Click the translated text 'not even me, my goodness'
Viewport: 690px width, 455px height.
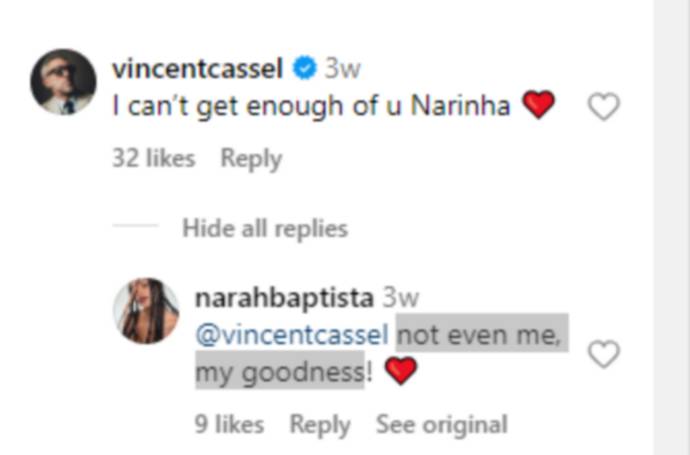[482, 336]
